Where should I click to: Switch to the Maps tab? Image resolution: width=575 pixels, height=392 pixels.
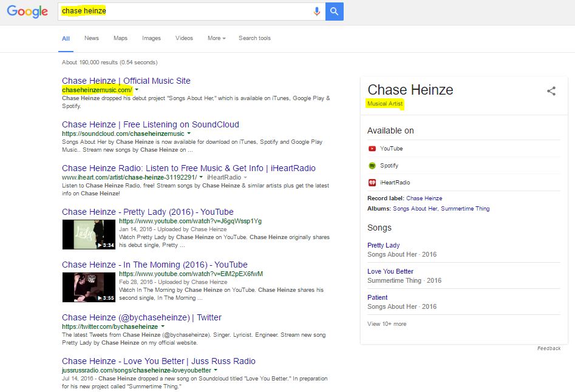pos(120,38)
